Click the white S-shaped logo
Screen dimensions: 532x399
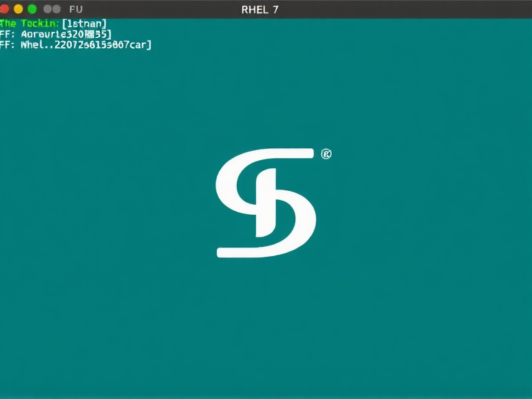coord(266,203)
